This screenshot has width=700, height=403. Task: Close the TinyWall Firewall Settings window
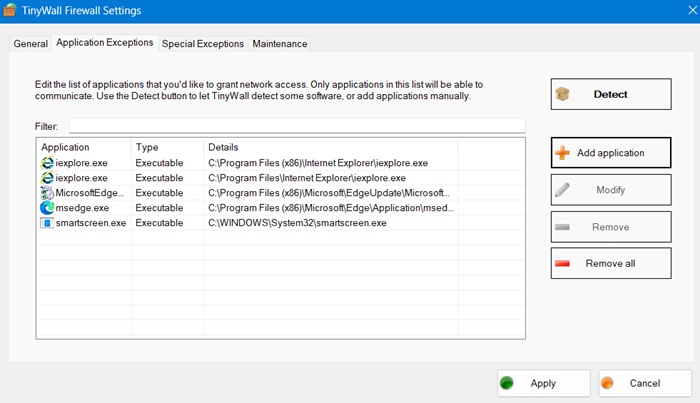click(692, 10)
